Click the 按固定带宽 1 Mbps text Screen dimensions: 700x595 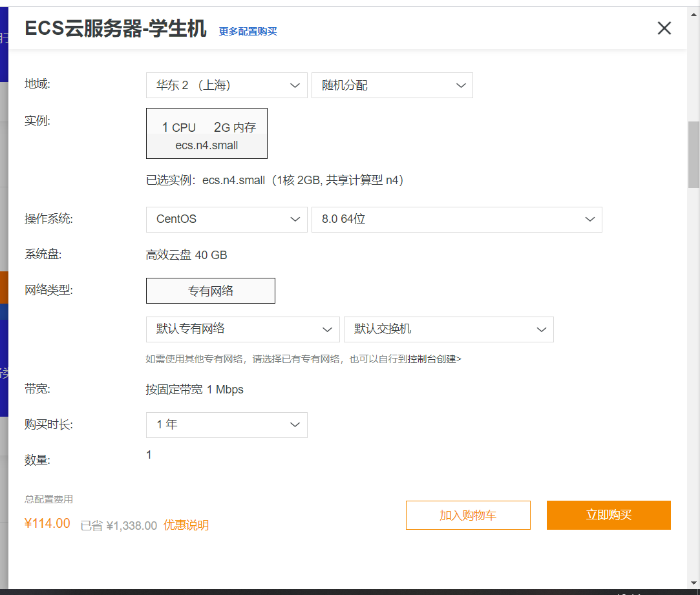click(195, 390)
